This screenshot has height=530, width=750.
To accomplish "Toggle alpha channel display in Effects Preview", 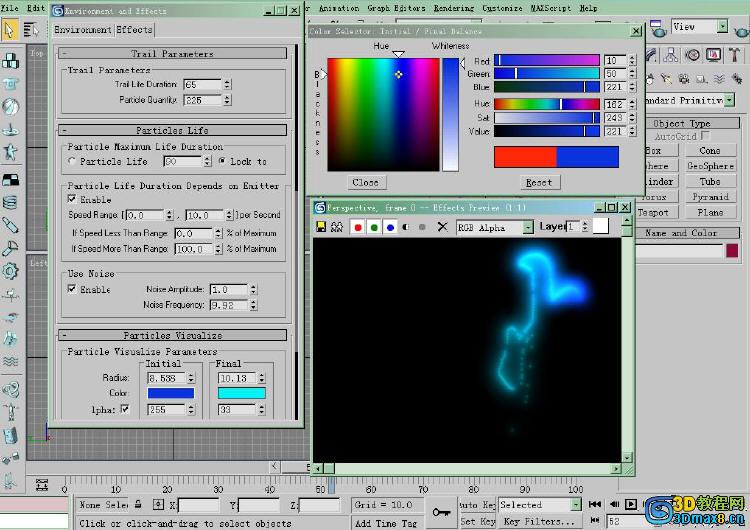I will click(406, 227).
